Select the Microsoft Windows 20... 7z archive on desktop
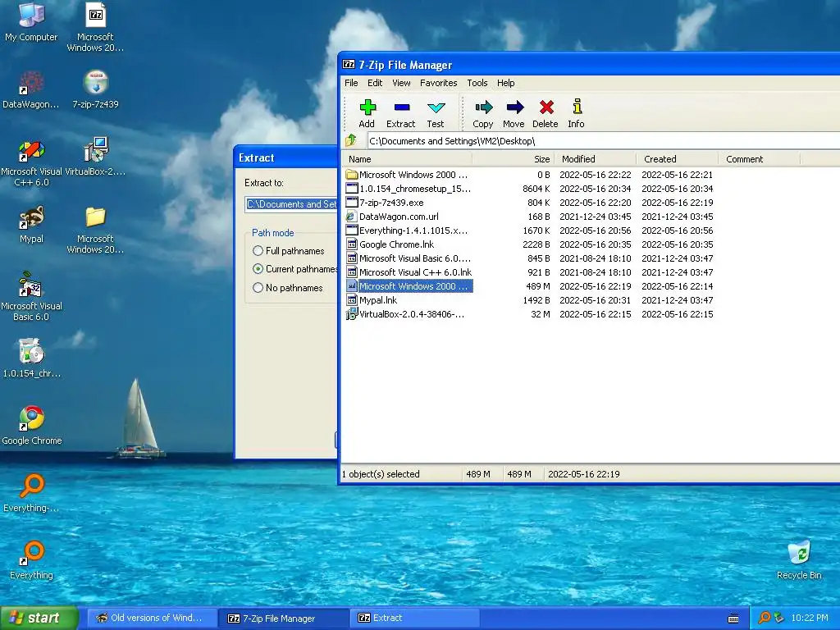Screen dimensions: 840x630 tap(95, 27)
